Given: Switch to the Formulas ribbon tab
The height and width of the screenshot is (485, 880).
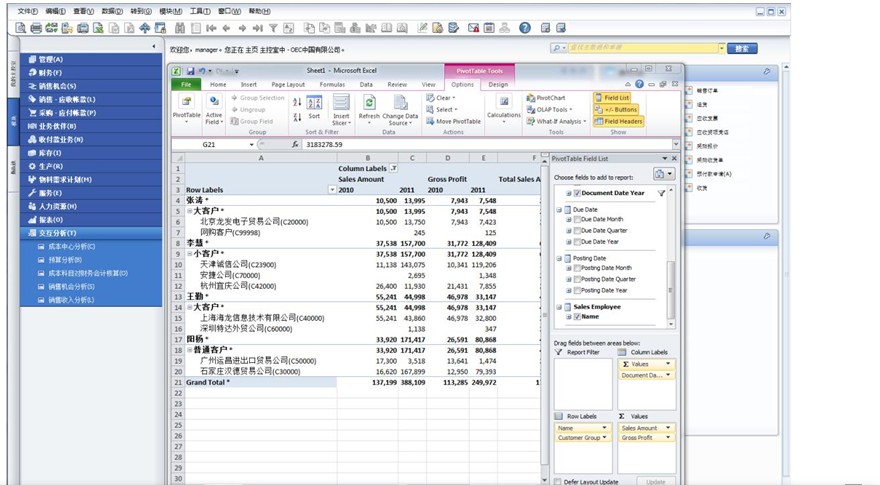Looking at the screenshot, I should point(332,84).
